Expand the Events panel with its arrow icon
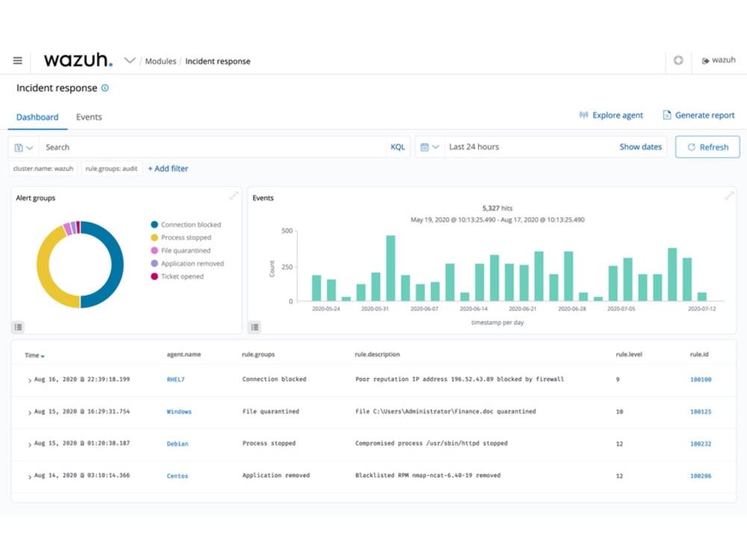 (730, 196)
